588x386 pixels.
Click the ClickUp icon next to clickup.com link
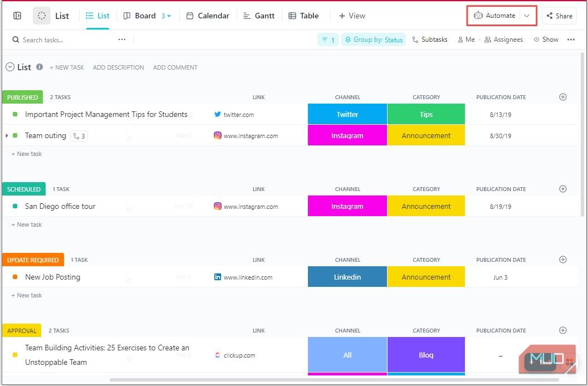pos(218,355)
